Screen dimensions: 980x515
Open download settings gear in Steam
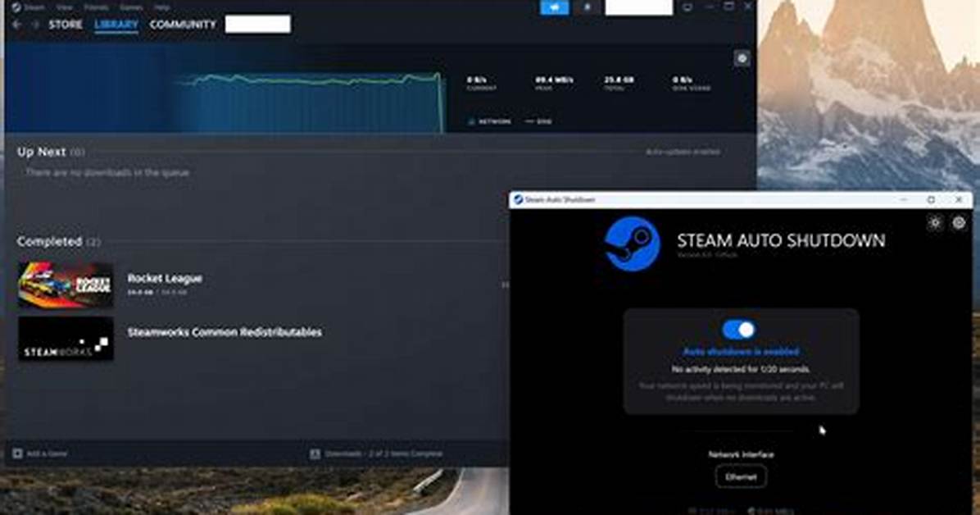pyautogui.click(x=742, y=58)
